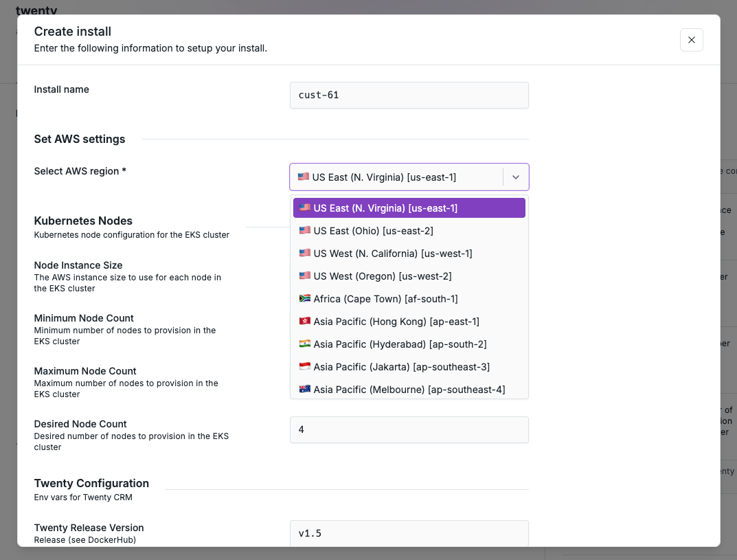Screen dimensions: 737x560
Task: Click the Indonesia flag beside Jakarta region
Action: [x=304, y=366]
